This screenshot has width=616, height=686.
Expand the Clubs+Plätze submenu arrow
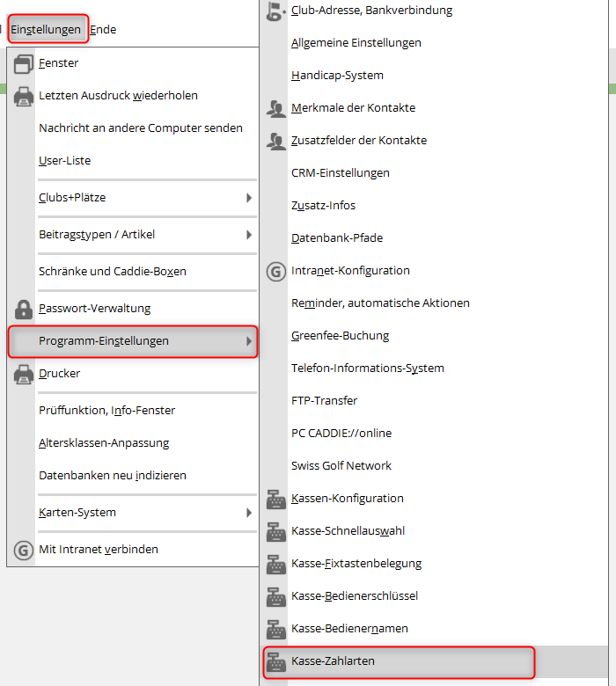(249, 198)
